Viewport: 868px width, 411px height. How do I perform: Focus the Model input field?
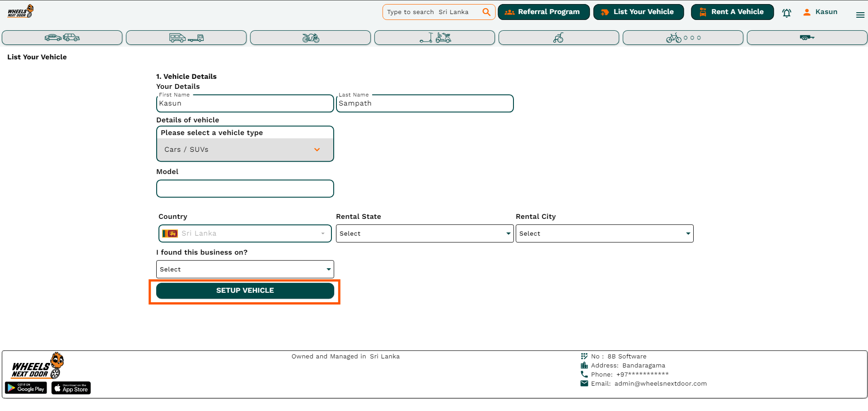[x=245, y=189]
